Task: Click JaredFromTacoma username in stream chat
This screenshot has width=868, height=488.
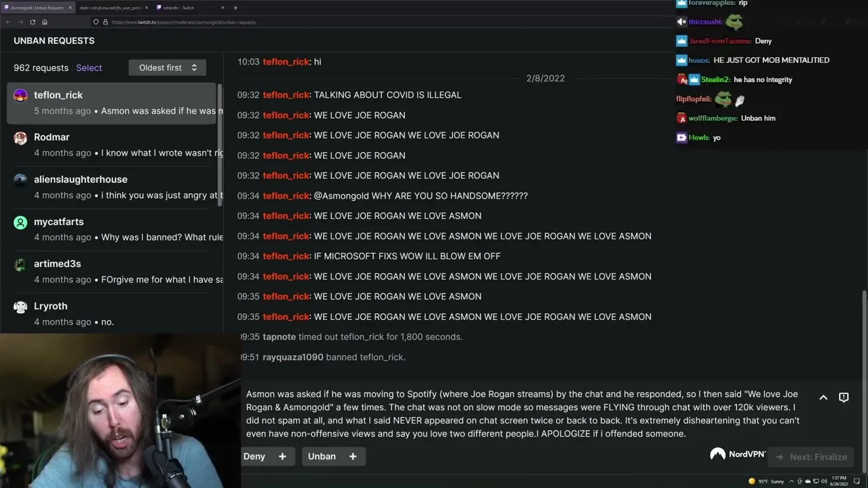Action: (720, 41)
